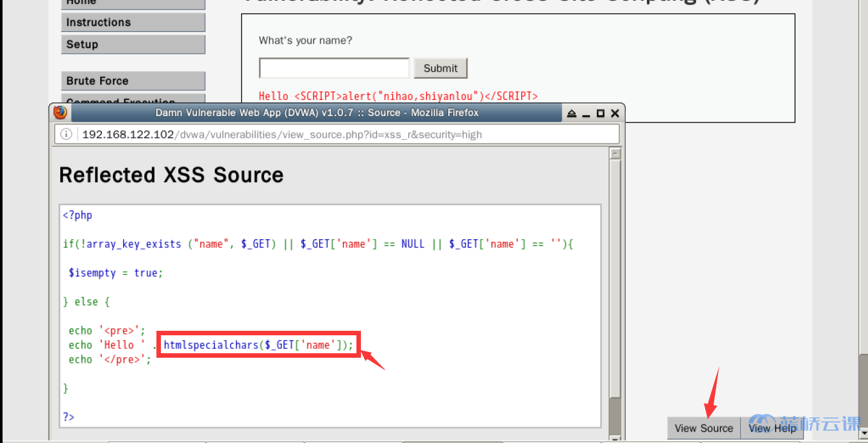
Task: Click the popup scrollbar down arrow
Action: click(615, 437)
